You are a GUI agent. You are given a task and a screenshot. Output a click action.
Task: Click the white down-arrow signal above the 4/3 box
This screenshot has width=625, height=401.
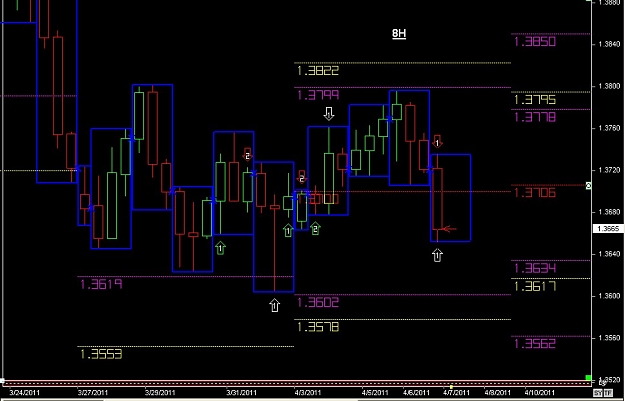329,114
